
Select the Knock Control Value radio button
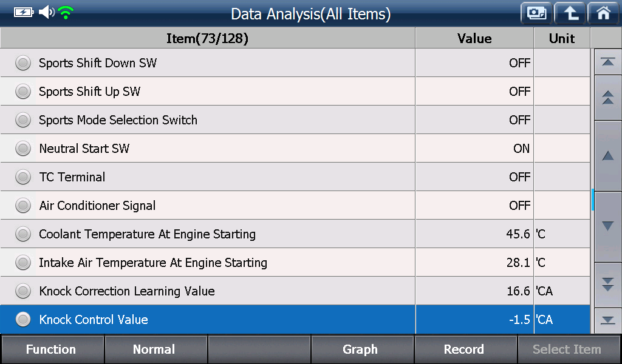click(x=23, y=319)
